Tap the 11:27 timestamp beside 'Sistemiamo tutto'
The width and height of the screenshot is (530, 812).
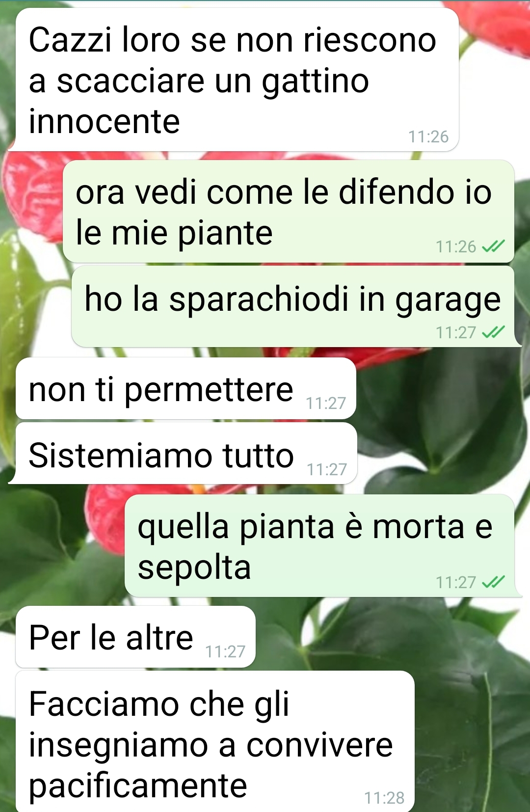tap(327, 469)
